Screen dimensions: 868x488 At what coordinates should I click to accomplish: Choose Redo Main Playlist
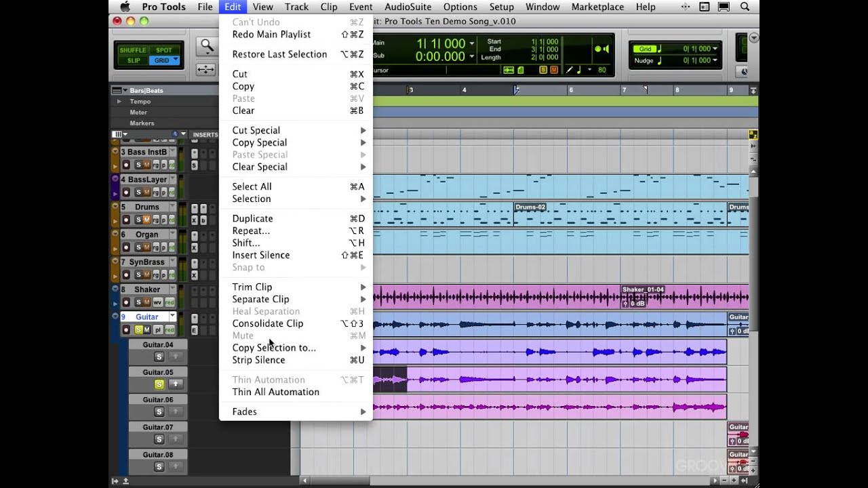271,35
